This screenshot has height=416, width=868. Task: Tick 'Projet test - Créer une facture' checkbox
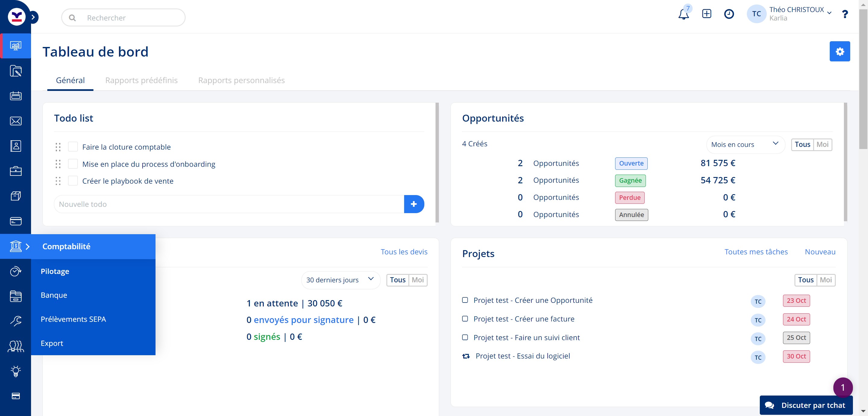point(465,318)
